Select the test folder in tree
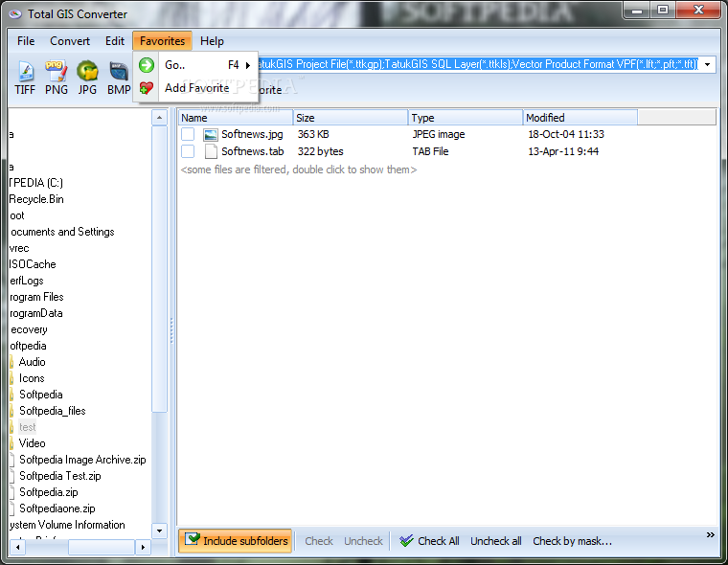 tap(28, 427)
